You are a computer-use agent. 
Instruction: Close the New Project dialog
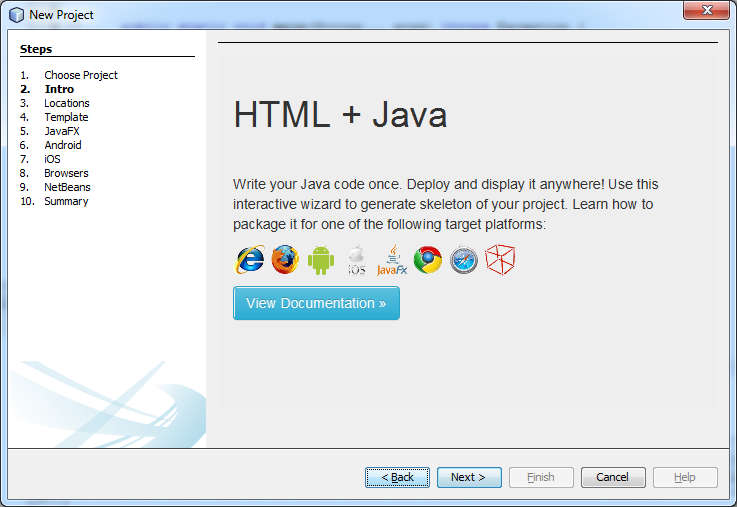click(706, 10)
